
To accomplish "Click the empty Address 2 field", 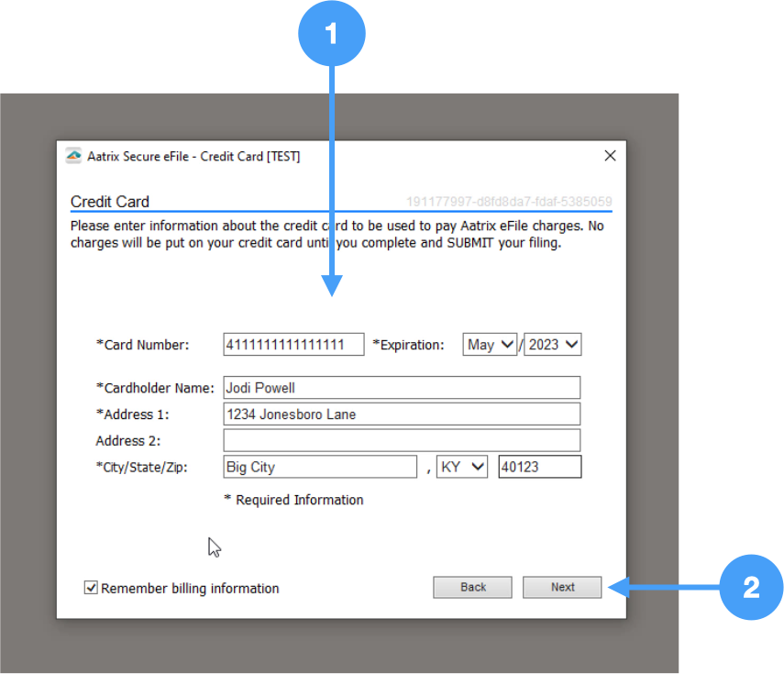I will click(x=402, y=441).
